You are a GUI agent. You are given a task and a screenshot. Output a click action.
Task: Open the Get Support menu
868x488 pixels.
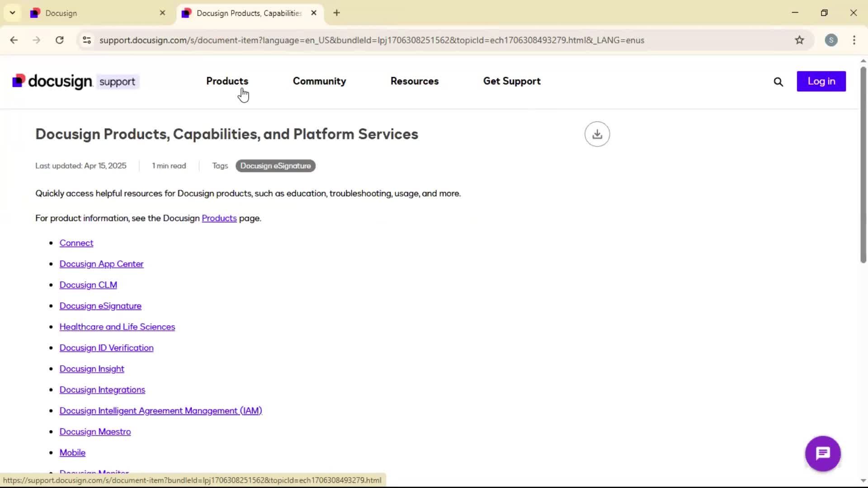[512, 81]
